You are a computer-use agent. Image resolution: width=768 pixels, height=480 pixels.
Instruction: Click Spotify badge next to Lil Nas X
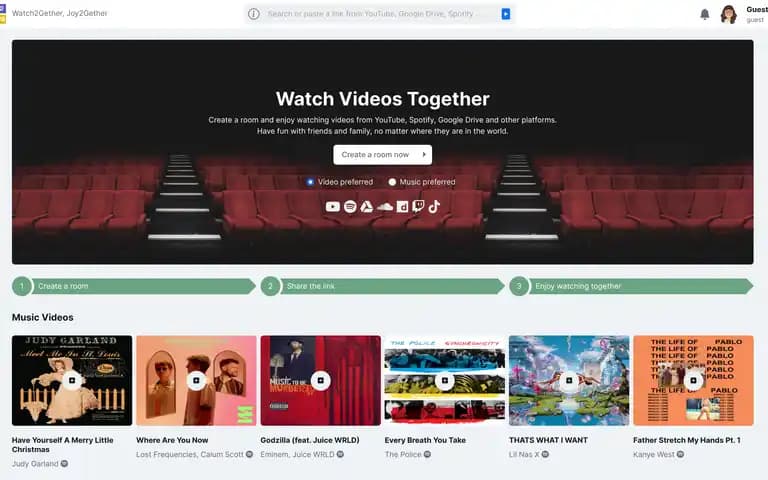pyautogui.click(x=545, y=454)
